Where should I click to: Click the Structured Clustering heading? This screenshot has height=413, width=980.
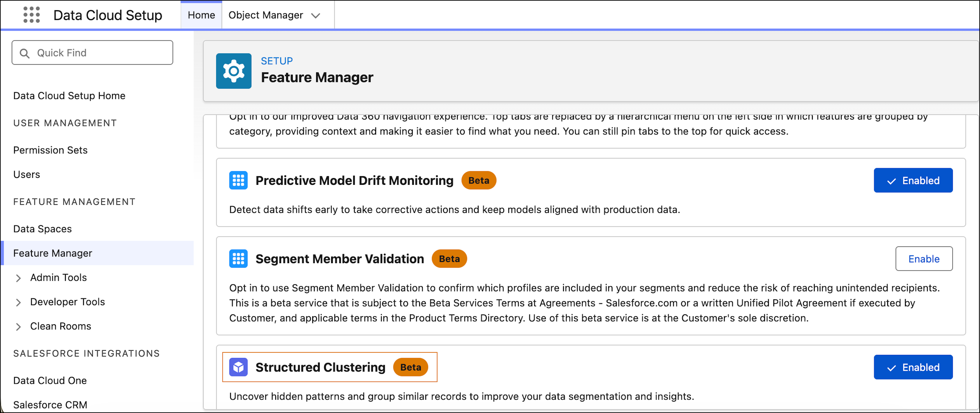[320, 367]
